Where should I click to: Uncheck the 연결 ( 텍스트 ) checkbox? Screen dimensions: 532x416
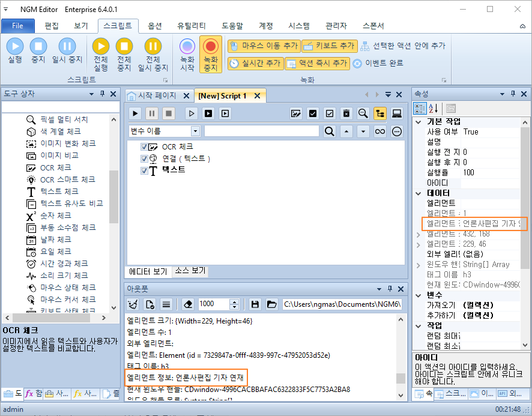coord(144,158)
